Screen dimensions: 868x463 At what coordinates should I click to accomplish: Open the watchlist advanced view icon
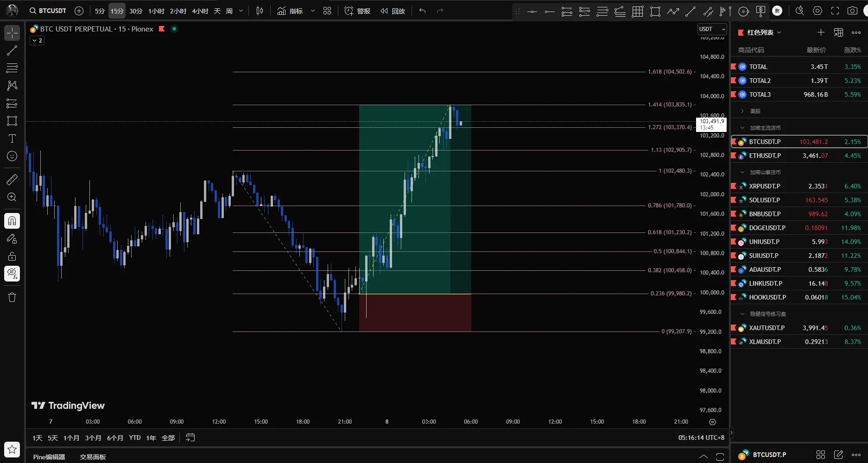838,32
